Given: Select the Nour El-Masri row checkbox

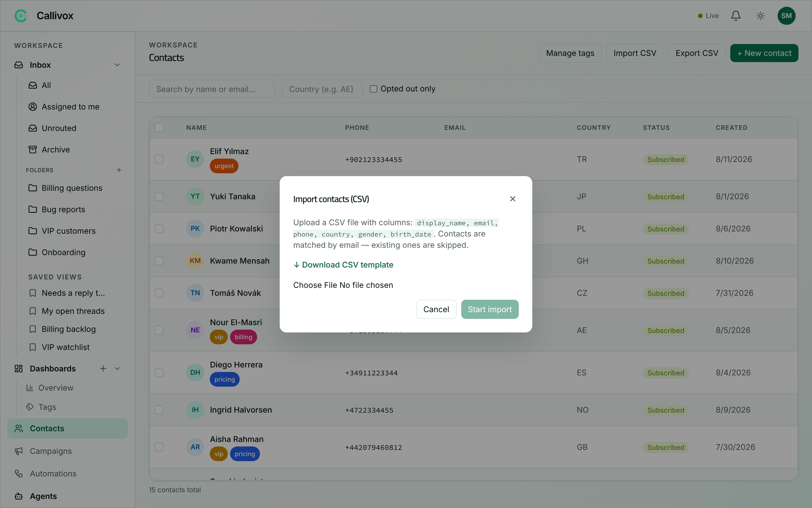Looking at the screenshot, I should [x=159, y=330].
